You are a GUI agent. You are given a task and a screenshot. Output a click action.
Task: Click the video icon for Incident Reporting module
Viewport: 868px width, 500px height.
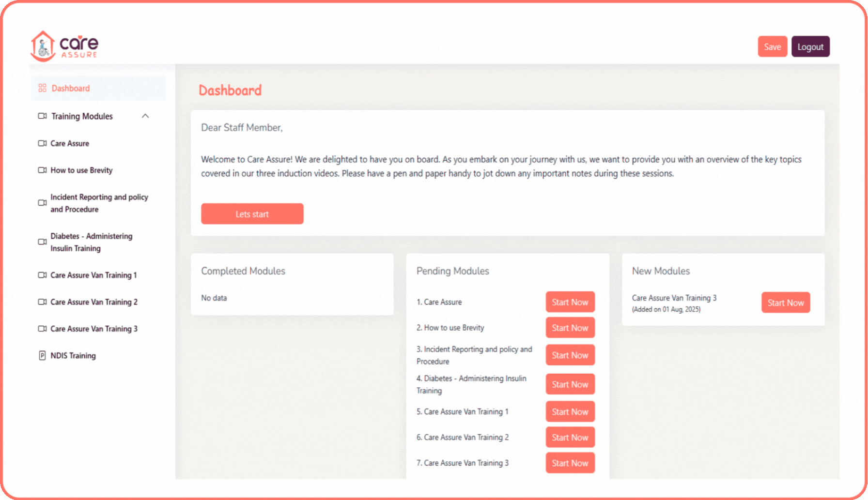pos(42,203)
